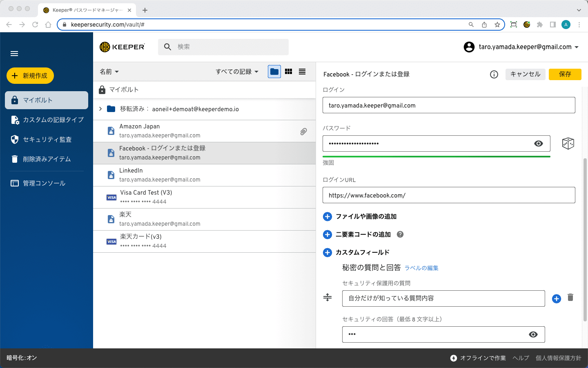Click the ログインURL input field
Viewport: 588px width, 368px height.
[448, 195]
